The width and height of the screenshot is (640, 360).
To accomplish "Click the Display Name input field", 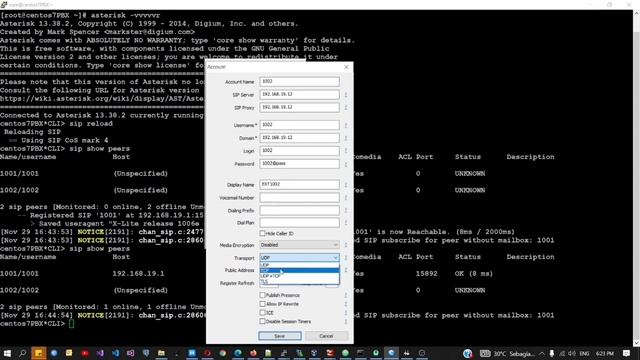I will (299, 184).
